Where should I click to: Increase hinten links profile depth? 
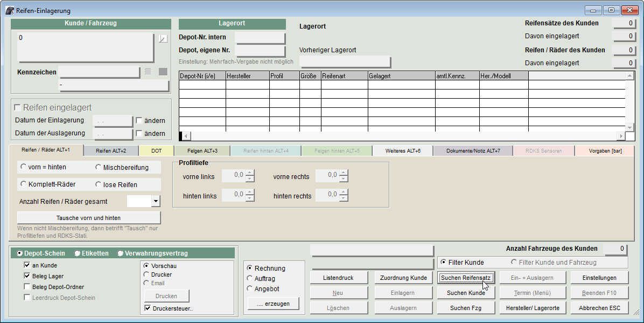[250, 192]
